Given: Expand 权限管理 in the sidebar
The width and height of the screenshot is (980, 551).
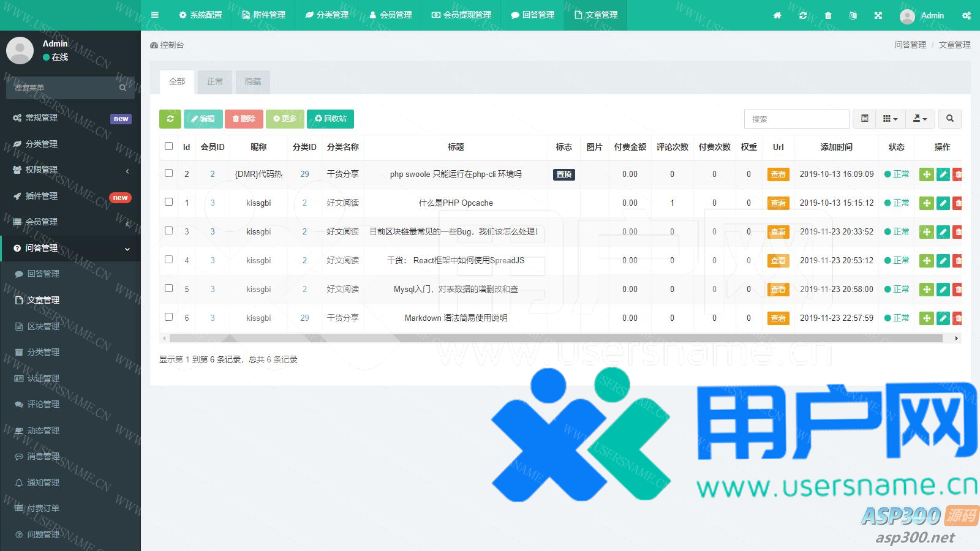Looking at the screenshot, I should pos(70,170).
